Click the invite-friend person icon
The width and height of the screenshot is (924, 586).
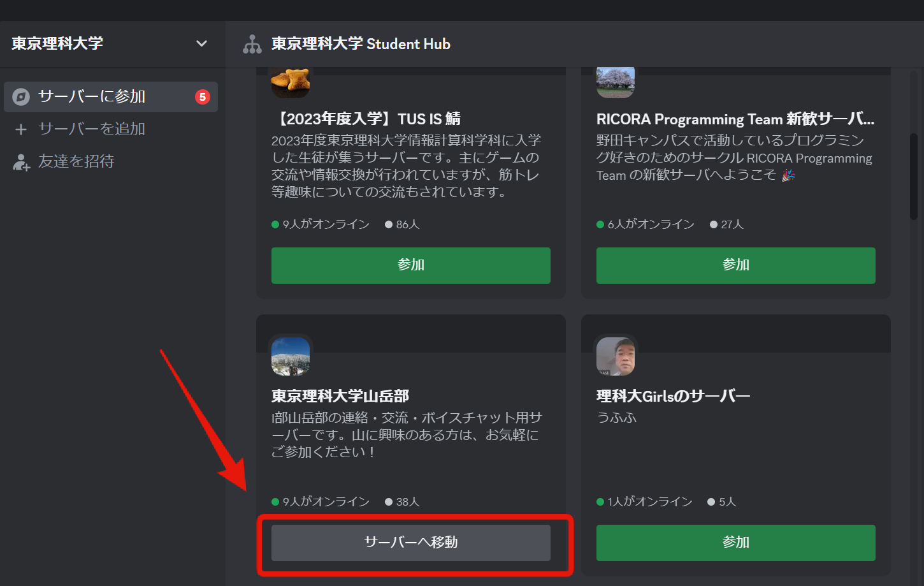pyautogui.click(x=21, y=162)
